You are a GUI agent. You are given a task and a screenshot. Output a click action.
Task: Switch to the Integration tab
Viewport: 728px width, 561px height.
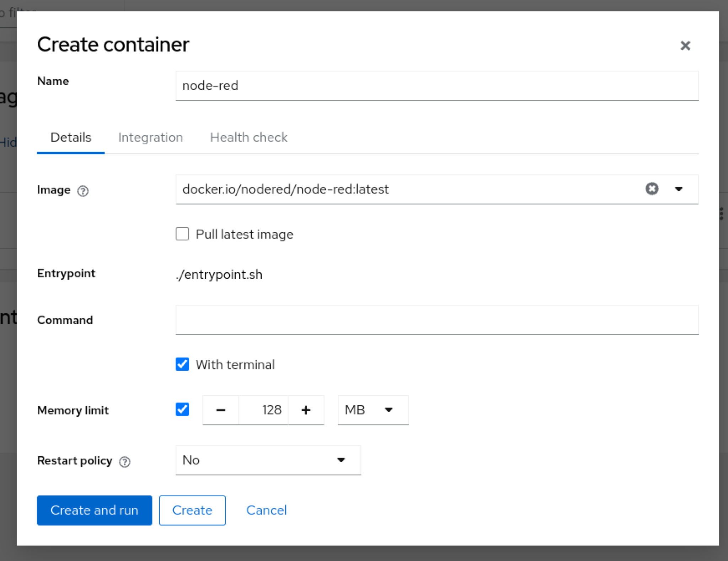coord(150,138)
